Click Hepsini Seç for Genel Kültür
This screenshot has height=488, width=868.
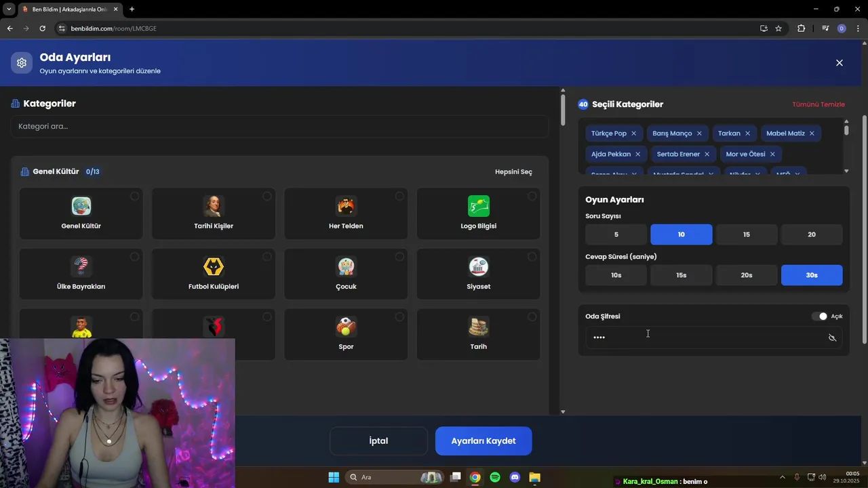click(513, 171)
